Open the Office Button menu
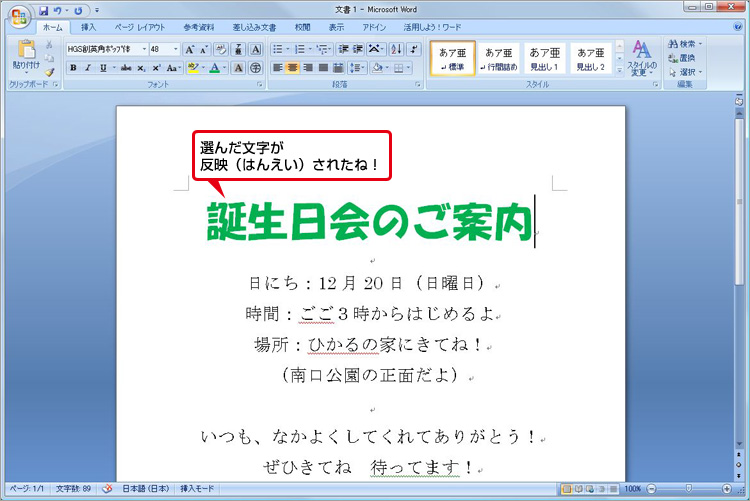The height and width of the screenshot is (501, 750). point(19,17)
